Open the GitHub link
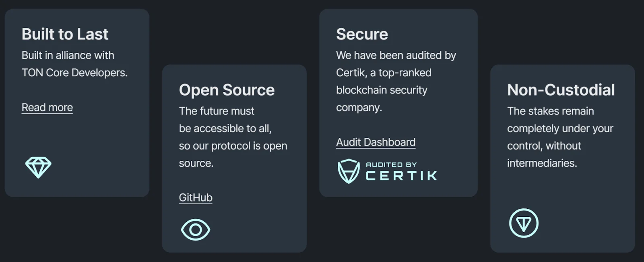 196,198
